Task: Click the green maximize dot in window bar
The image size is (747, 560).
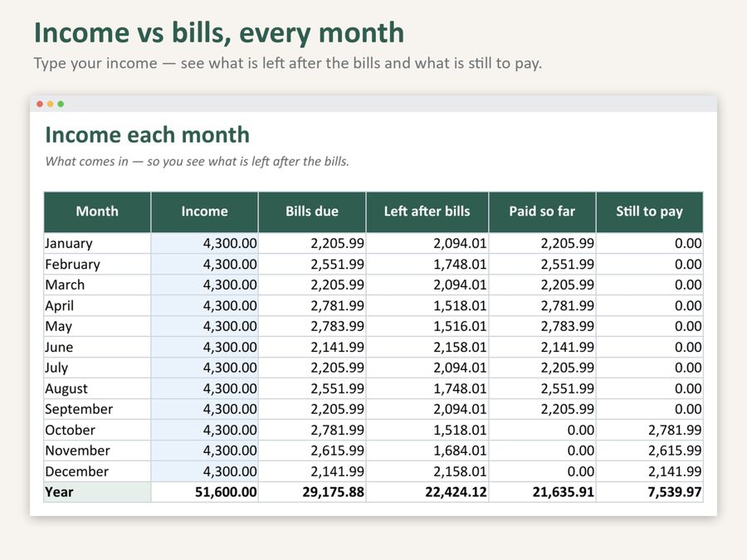Action: click(x=61, y=104)
